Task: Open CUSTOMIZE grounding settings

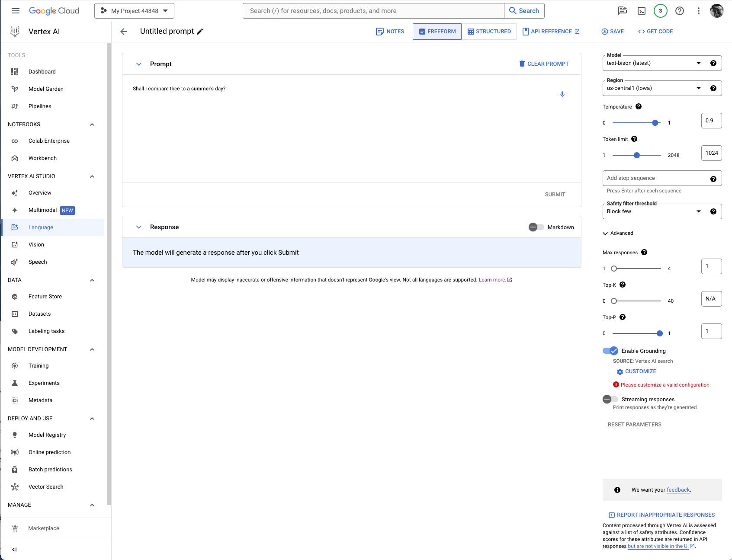Action: [636, 371]
